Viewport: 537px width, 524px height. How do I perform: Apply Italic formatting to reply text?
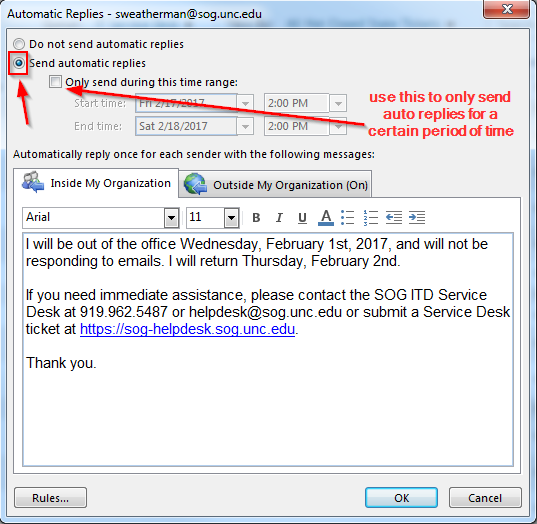click(x=279, y=217)
